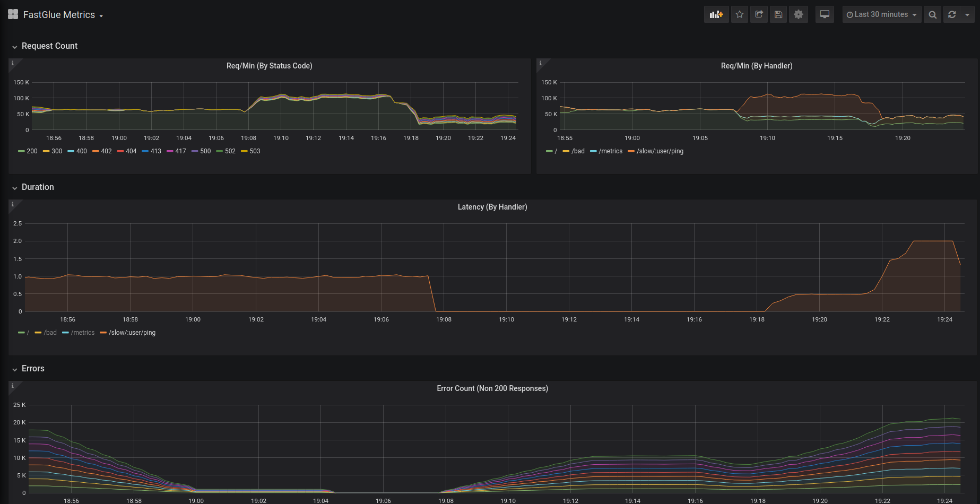Screen dimensions: 980x504
Task: Refresh the dashboard
Action: pos(952,14)
